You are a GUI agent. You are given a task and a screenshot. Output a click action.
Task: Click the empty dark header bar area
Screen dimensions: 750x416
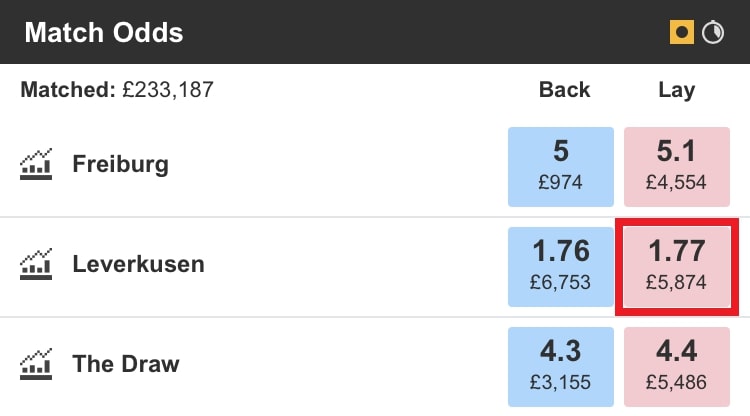pos(420,33)
